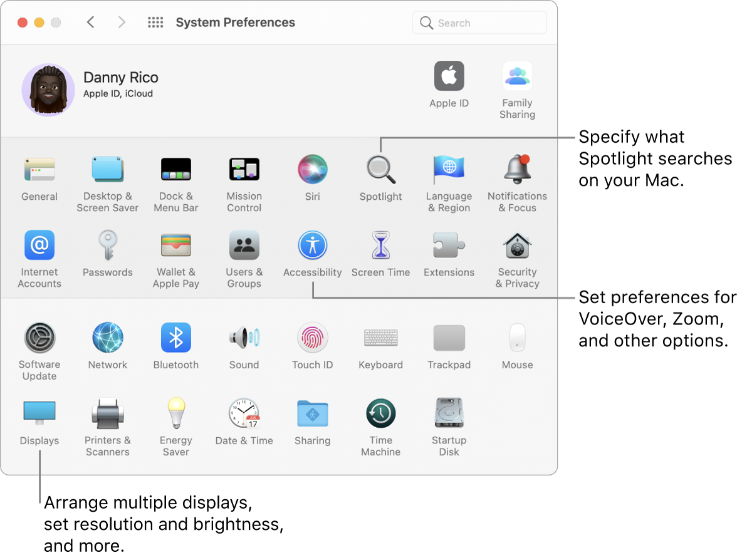Image resolution: width=742 pixels, height=560 pixels.
Task: Select the Bluetooth preference pane
Action: [x=175, y=338]
